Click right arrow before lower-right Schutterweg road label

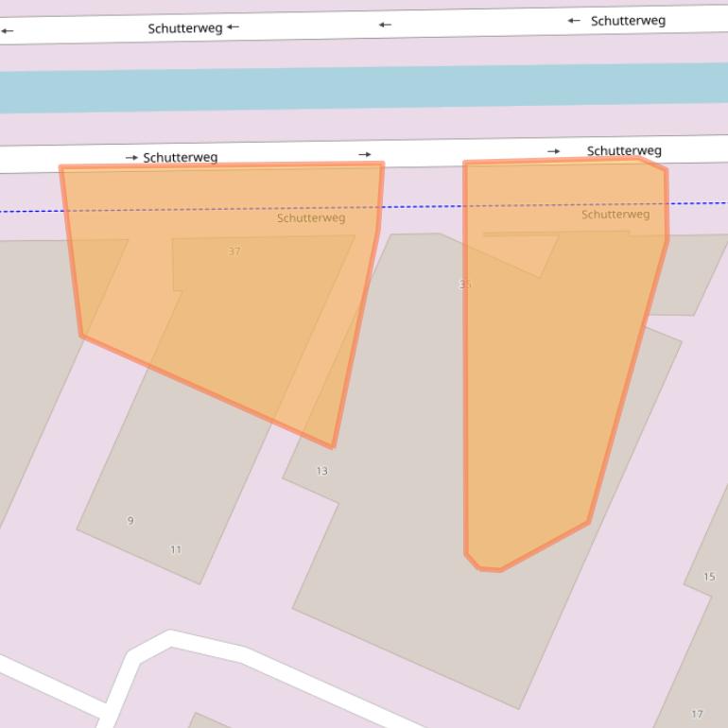click(x=553, y=151)
